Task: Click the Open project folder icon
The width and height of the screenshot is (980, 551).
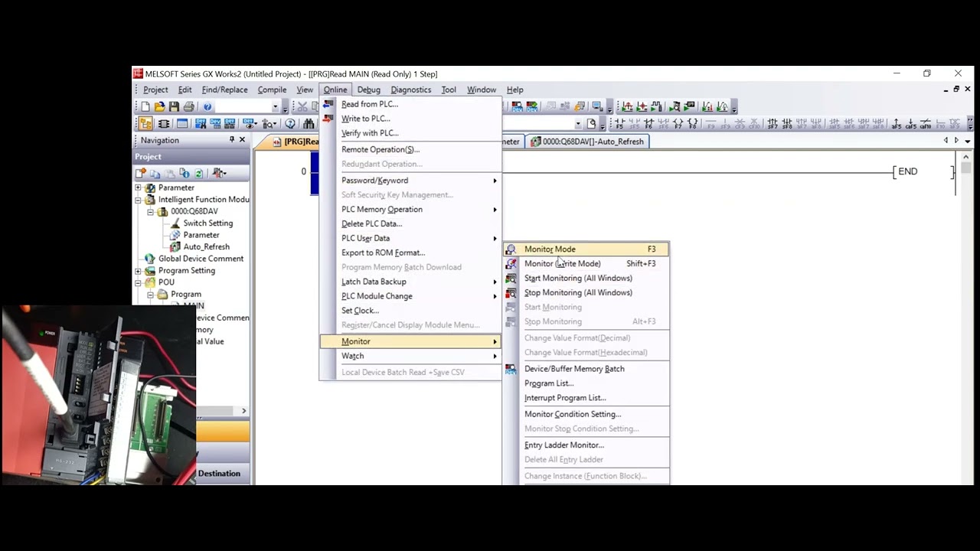Action: [x=159, y=106]
